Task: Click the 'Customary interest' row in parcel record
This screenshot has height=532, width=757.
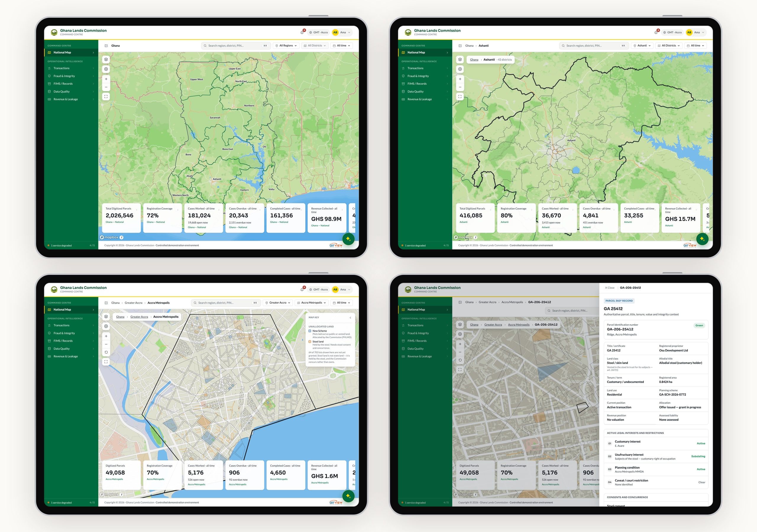Action: click(x=656, y=444)
